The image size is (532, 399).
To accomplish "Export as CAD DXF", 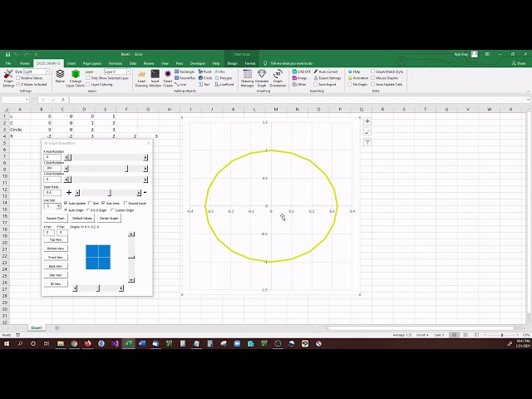I will (301, 71).
